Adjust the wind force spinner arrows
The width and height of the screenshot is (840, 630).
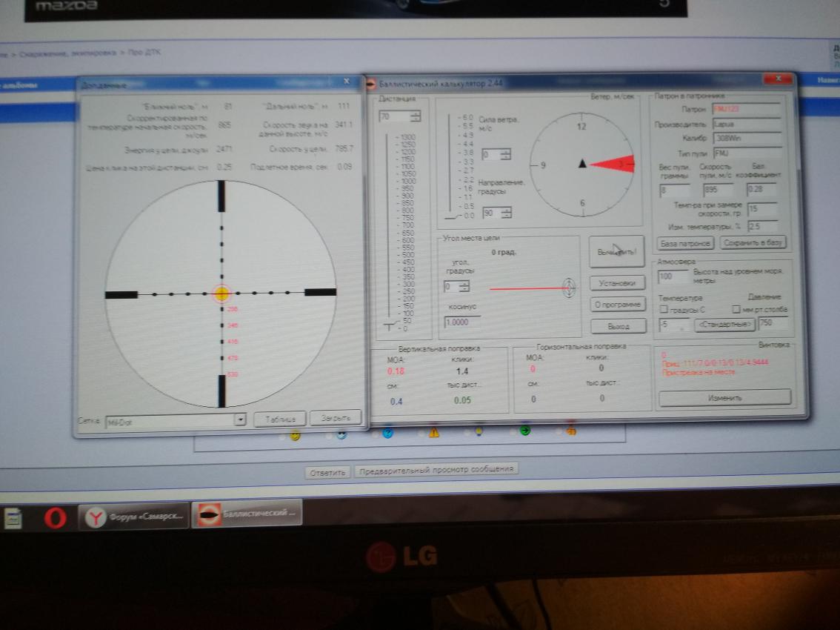click(506, 155)
